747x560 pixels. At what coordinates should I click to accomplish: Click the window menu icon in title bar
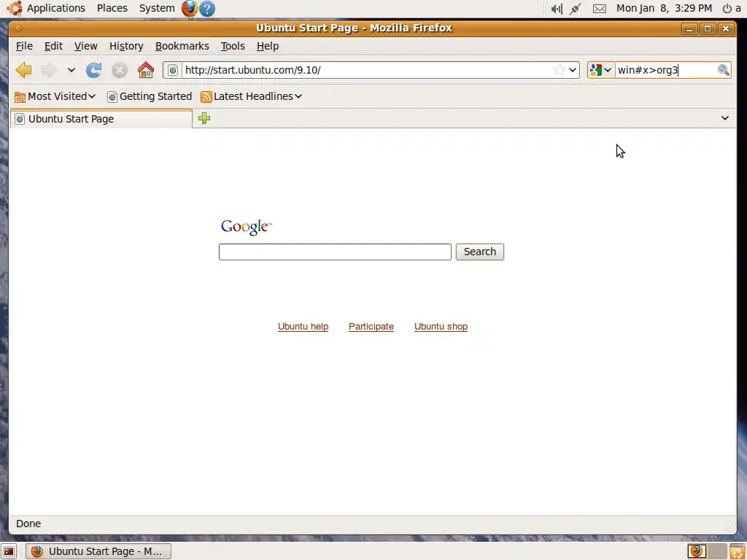pyautogui.click(x=19, y=28)
